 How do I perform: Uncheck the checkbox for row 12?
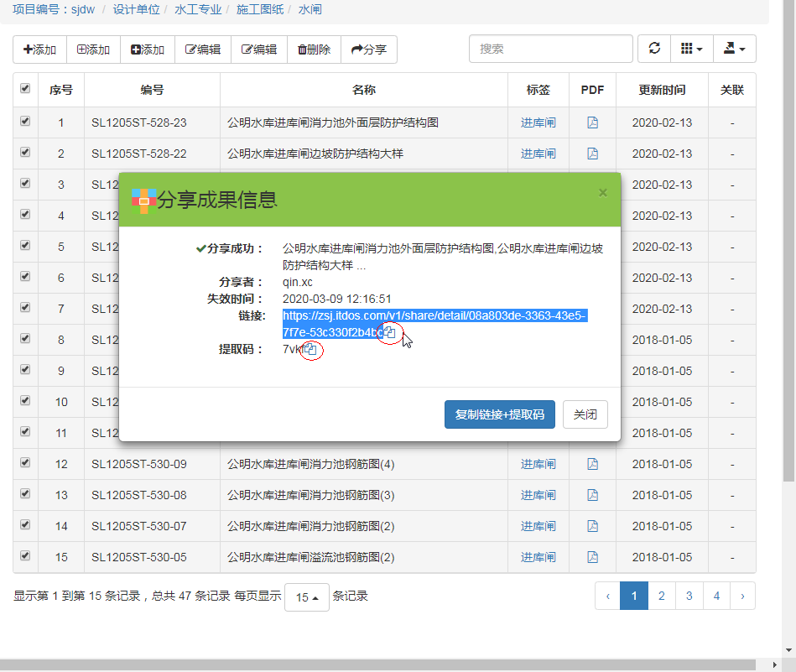(x=25, y=462)
